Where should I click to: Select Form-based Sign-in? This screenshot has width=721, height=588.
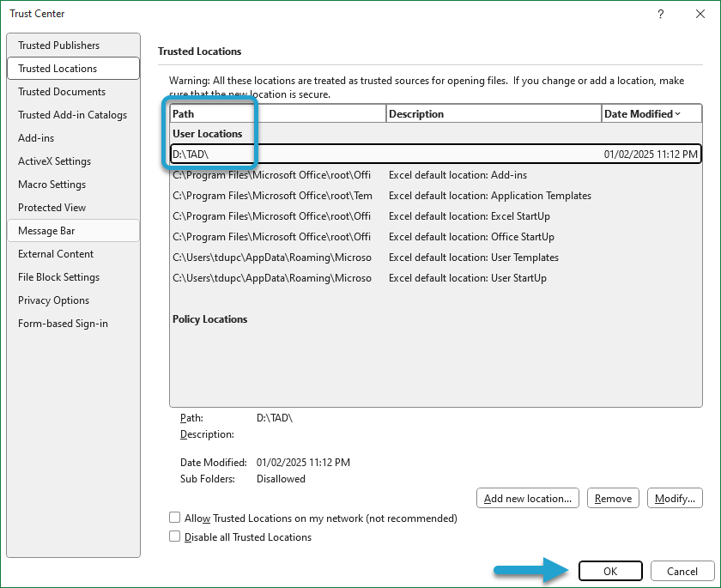pyautogui.click(x=74, y=324)
